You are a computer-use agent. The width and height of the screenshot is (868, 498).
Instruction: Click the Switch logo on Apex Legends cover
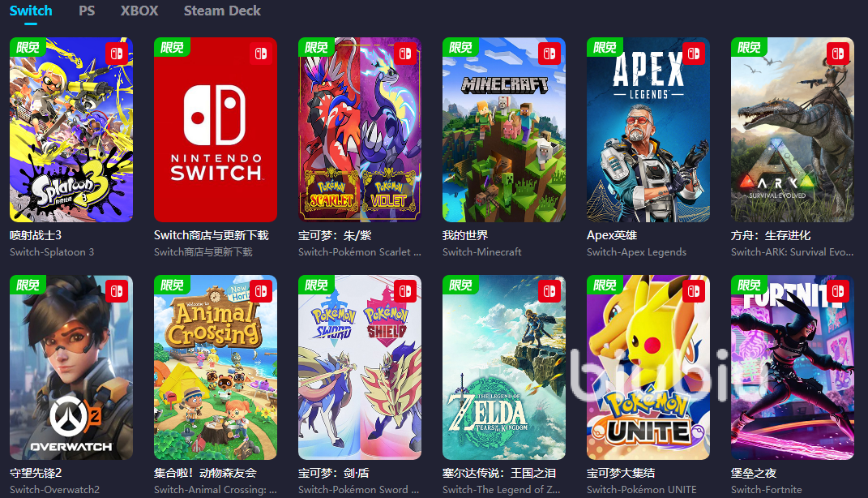pos(694,54)
